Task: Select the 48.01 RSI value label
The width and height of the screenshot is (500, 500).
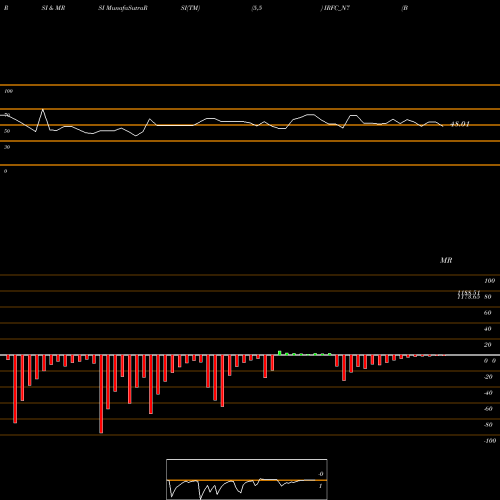Action: pos(460,124)
